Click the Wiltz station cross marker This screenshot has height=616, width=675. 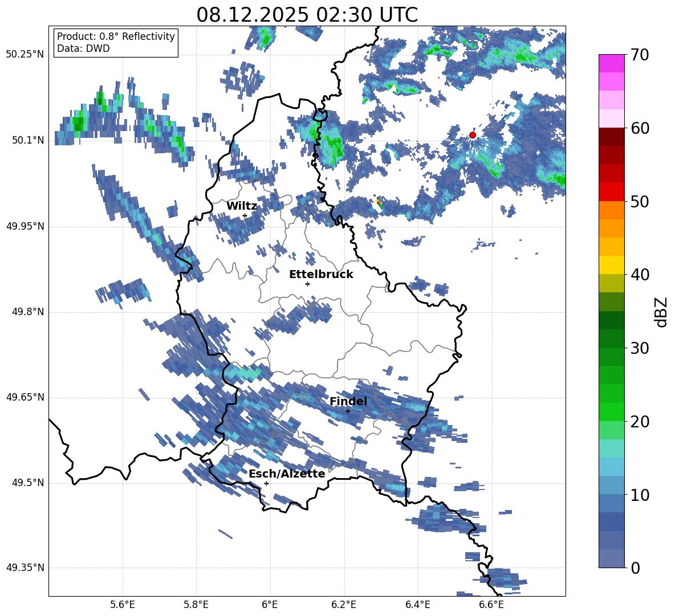pyautogui.click(x=245, y=215)
